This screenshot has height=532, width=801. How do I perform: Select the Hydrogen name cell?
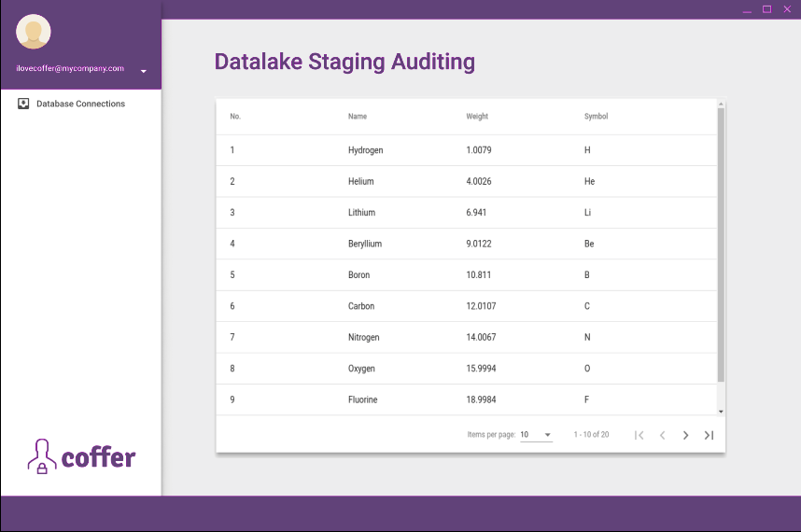coord(366,150)
